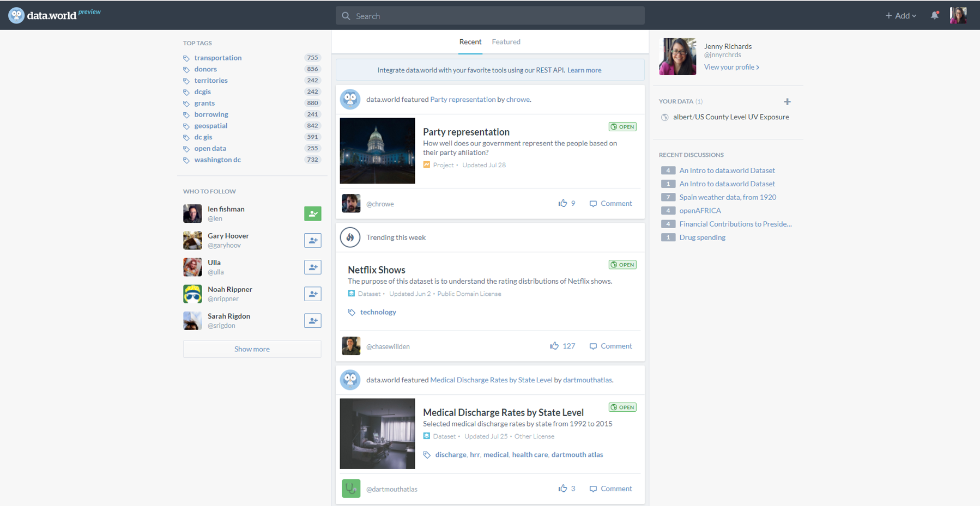This screenshot has width=980, height=506.
Task: Click Gary Hoover's avatar
Action: [192, 240]
